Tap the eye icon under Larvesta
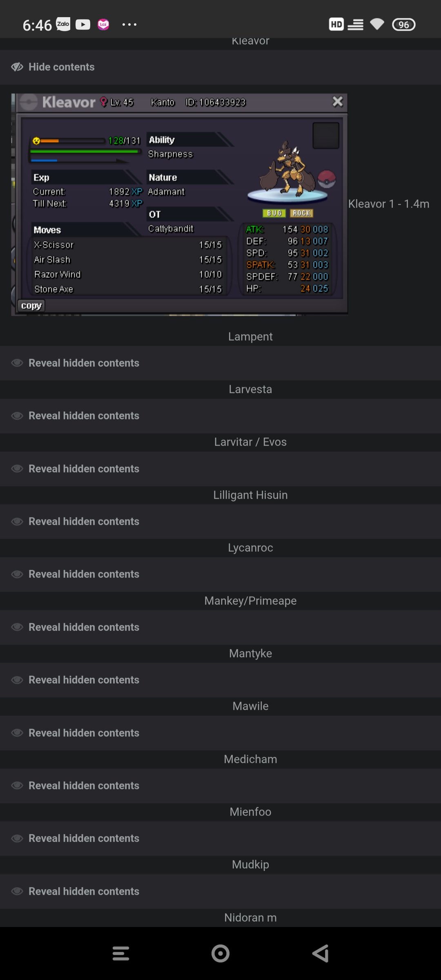Screen dimensions: 441x980 click(x=17, y=416)
